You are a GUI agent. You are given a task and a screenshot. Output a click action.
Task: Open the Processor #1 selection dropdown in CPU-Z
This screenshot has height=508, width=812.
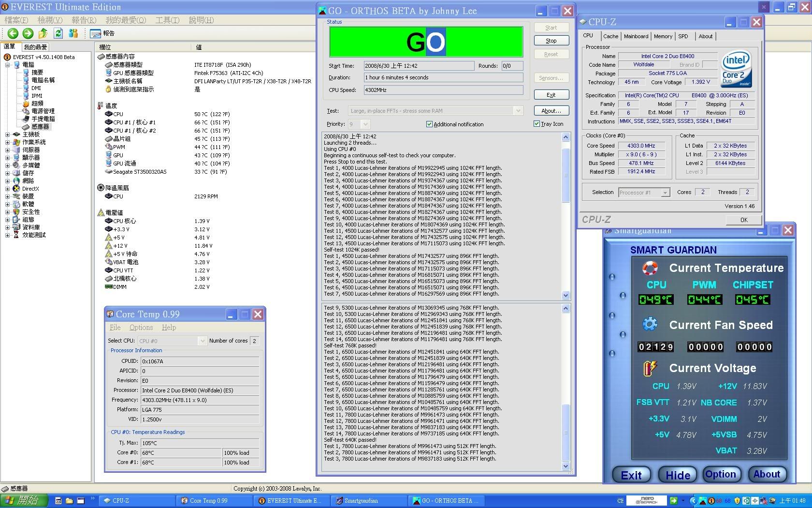point(644,192)
